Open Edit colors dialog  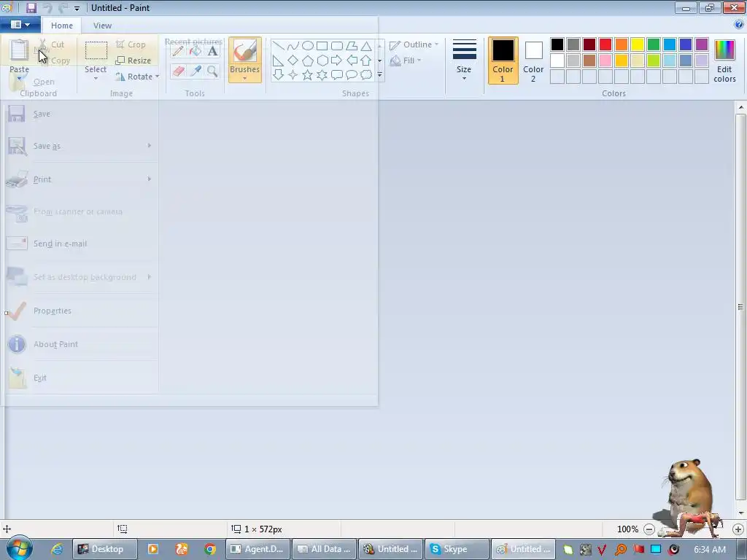point(724,61)
